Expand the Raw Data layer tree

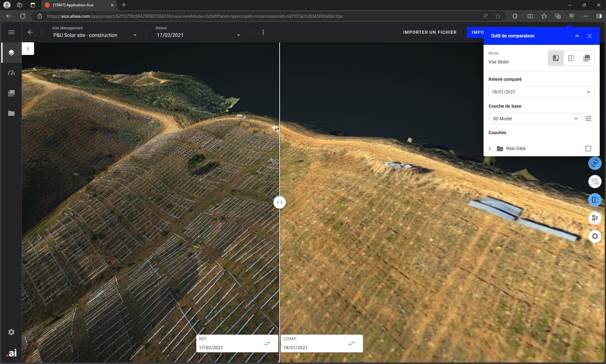pos(490,148)
